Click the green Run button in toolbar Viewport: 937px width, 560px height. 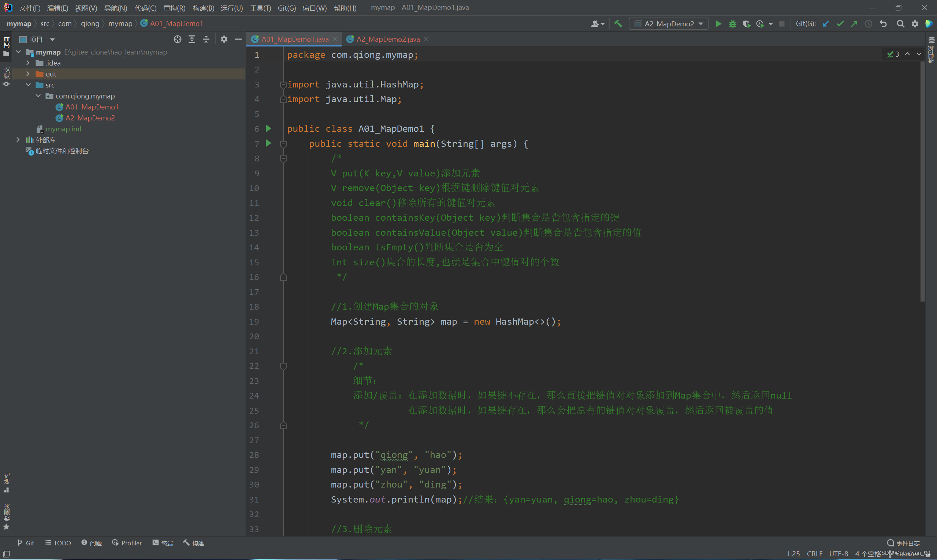[718, 24]
